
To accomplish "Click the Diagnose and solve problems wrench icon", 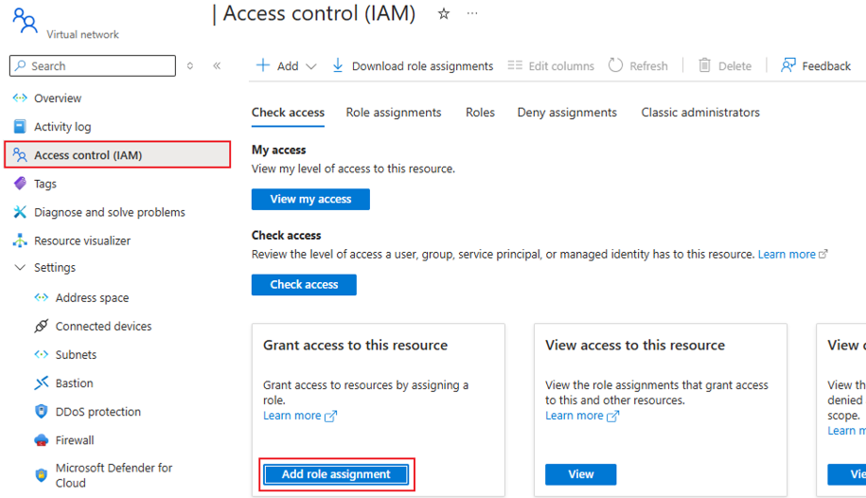I will point(20,212).
